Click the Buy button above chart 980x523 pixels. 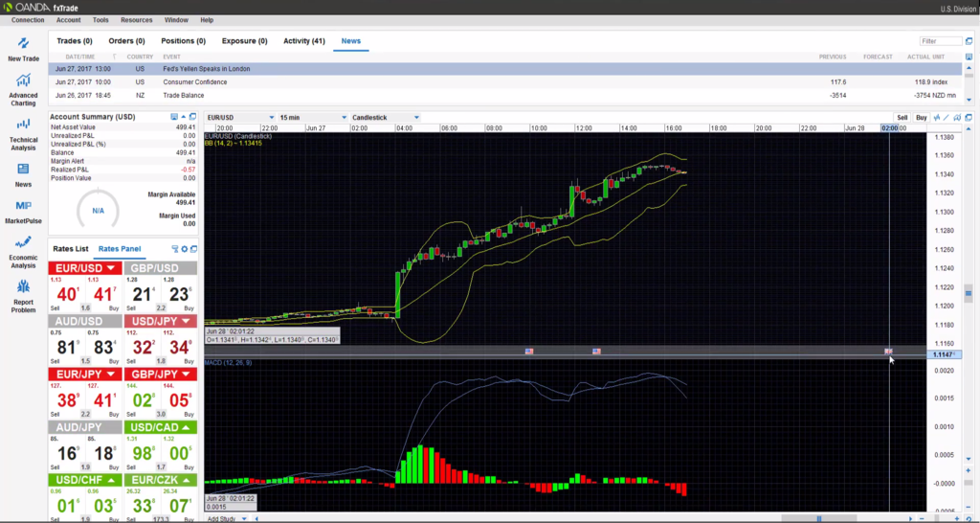point(921,117)
